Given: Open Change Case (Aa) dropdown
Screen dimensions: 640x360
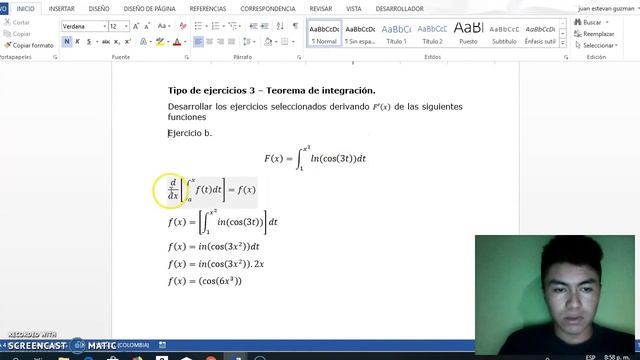Looking at the screenshot, I should pos(164,26).
